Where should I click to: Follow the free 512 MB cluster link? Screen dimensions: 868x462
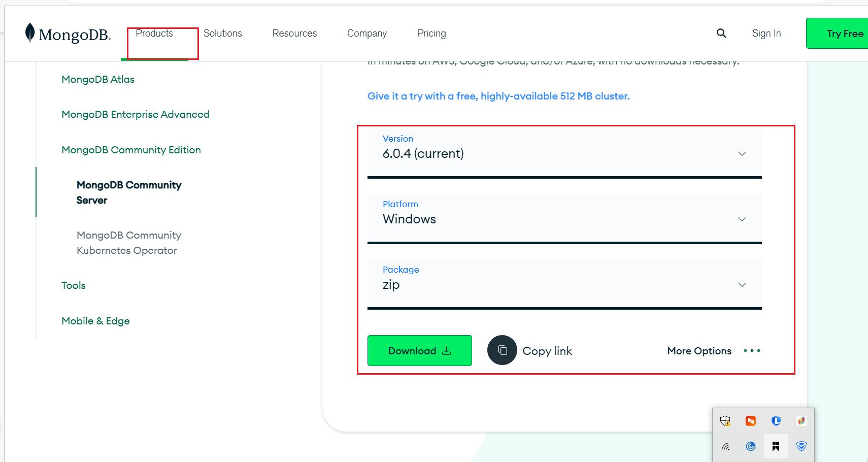tap(498, 96)
